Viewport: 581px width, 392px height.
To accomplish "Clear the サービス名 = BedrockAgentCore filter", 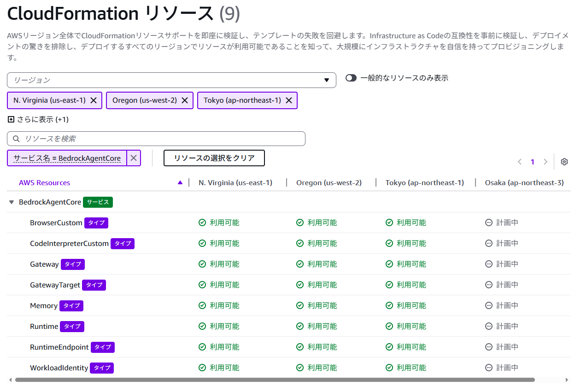I will click(134, 158).
